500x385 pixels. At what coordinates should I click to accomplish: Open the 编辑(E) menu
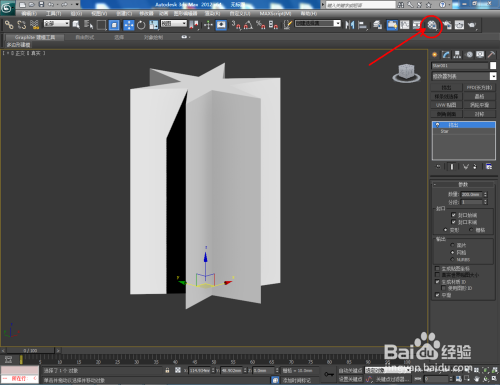coord(29,13)
